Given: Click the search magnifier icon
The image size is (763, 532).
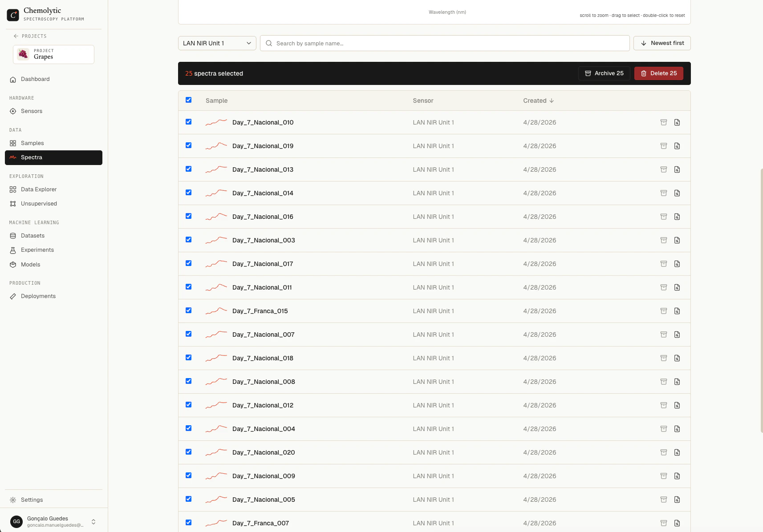Looking at the screenshot, I should point(269,43).
